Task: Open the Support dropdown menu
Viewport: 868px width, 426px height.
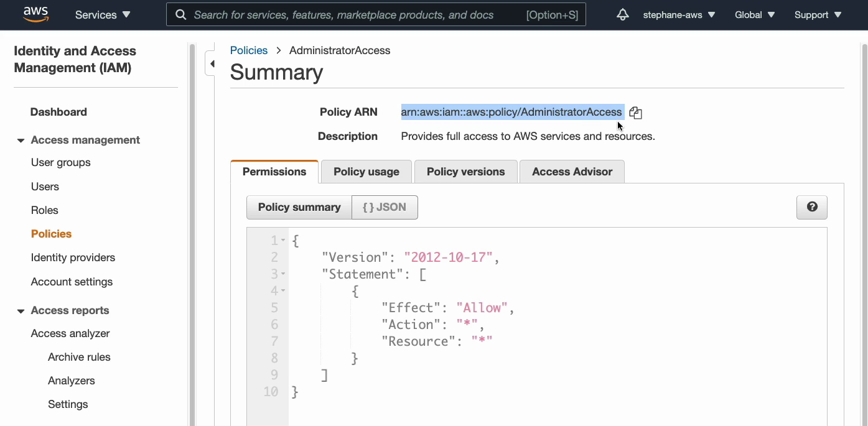Action: pyautogui.click(x=817, y=15)
